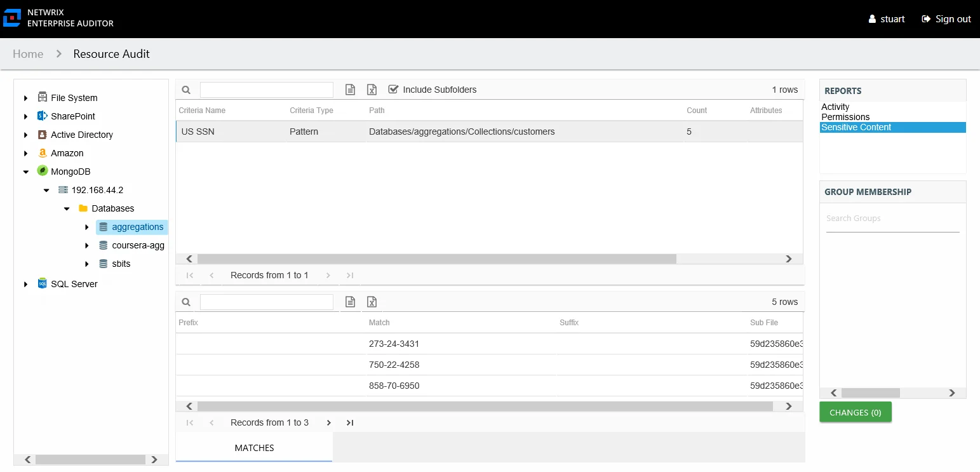Sort by Match column header
This screenshot has height=472, width=980.
point(379,323)
